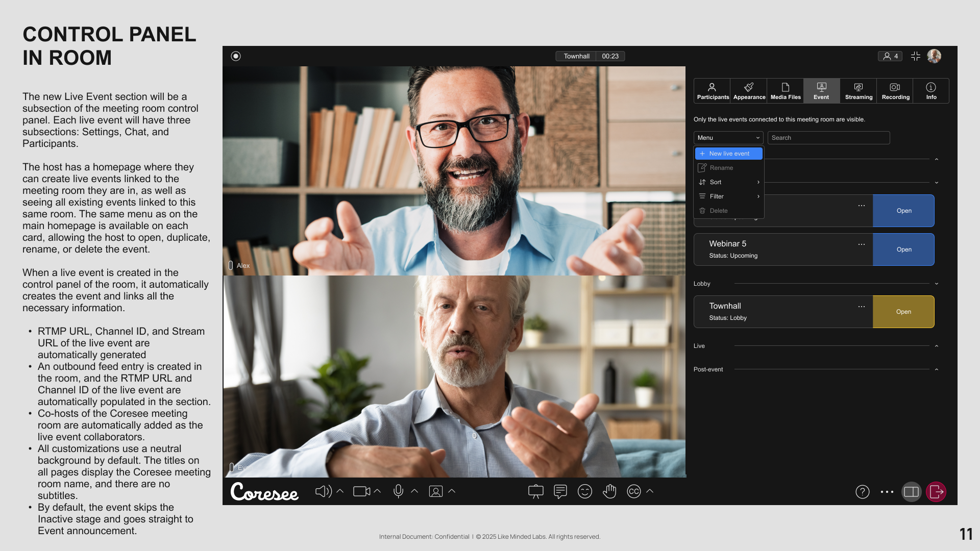Open the Townhall event with yellow button
This screenshot has height=551, width=980.
pos(903,312)
